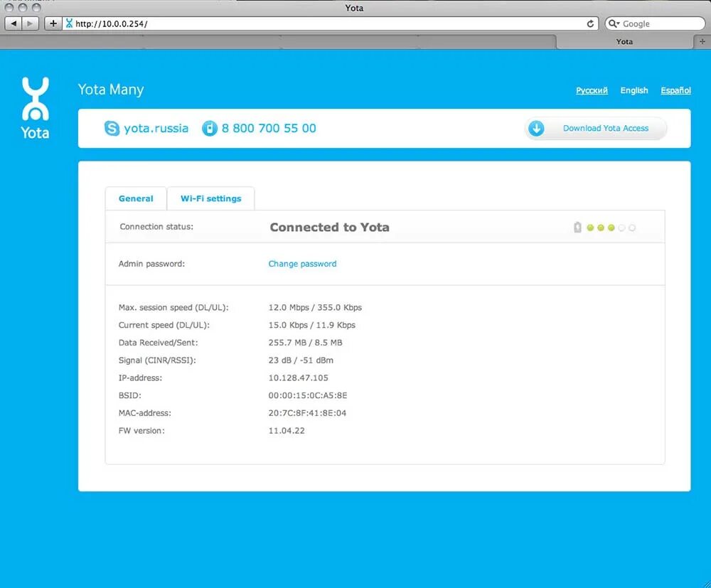This screenshot has width=711, height=588.
Task: Select the BSID value 00:00:15:0C:A5:8E
Action: click(308, 395)
